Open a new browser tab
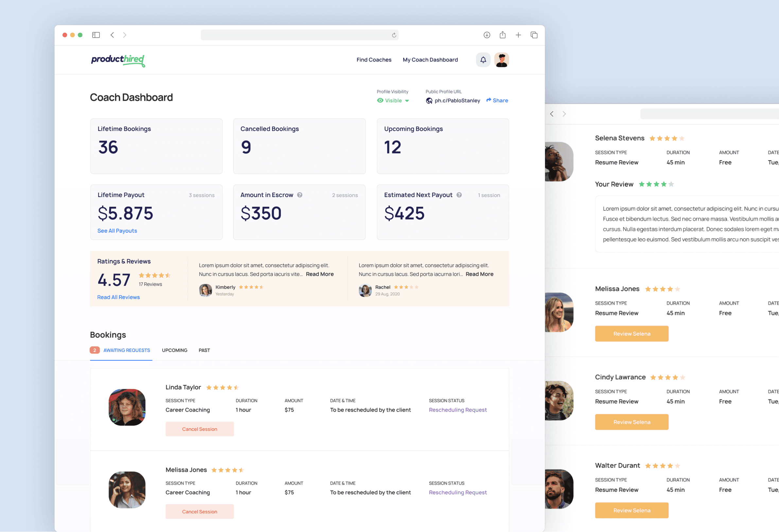 coord(518,35)
